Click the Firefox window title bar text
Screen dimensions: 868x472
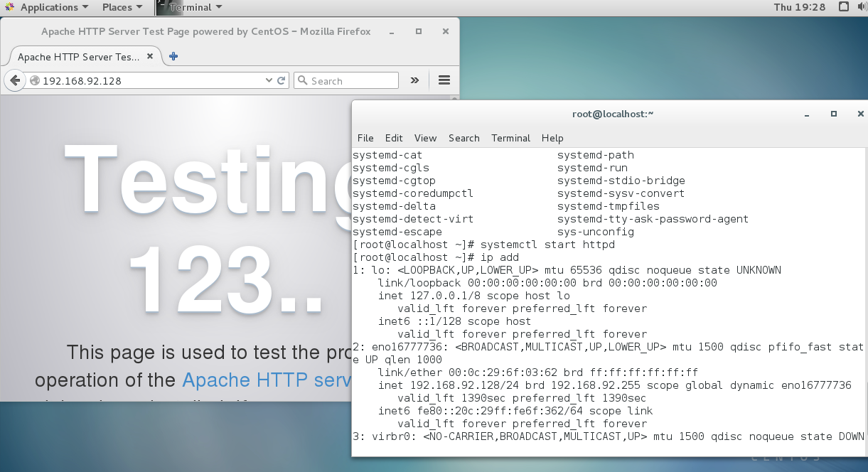[206, 31]
